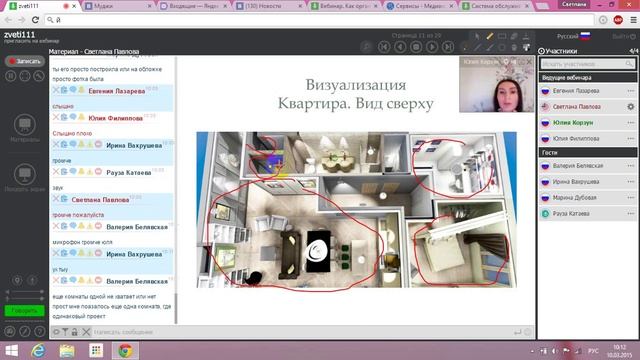Select participant Юлия Корзун in list
Viewport: 640px width, 360px height.
click(588, 122)
